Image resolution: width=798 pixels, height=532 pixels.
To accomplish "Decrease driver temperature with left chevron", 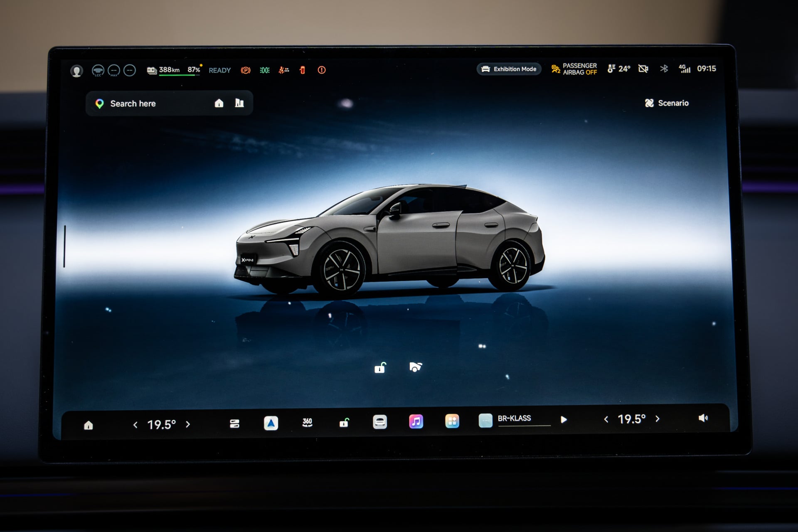I will tap(135, 425).
